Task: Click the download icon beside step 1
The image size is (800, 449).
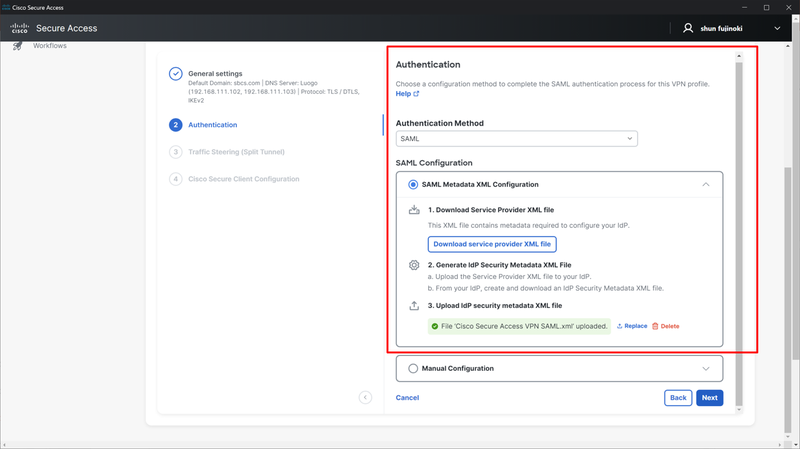Action: pyautogui.click(x=414, y=210)
